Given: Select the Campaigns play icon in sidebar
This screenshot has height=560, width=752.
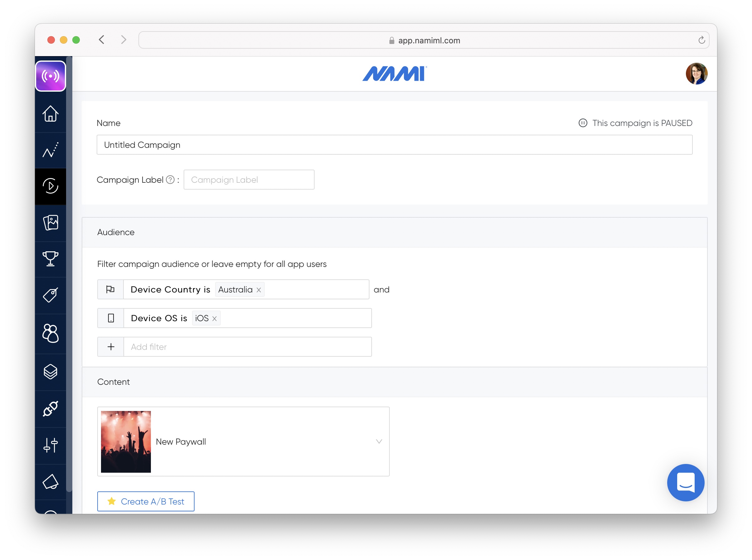Looking at the screenshot, I should point(51,186).
